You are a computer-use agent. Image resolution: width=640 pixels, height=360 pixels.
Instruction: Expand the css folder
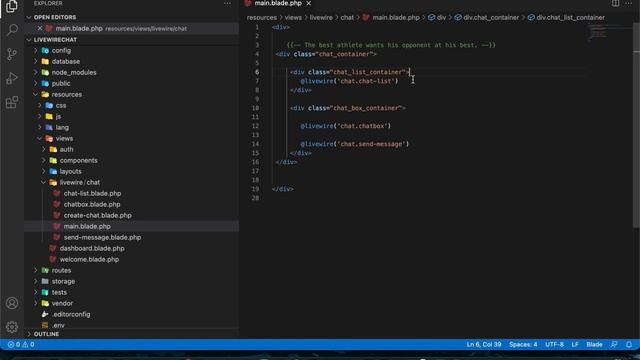[61, 106]
